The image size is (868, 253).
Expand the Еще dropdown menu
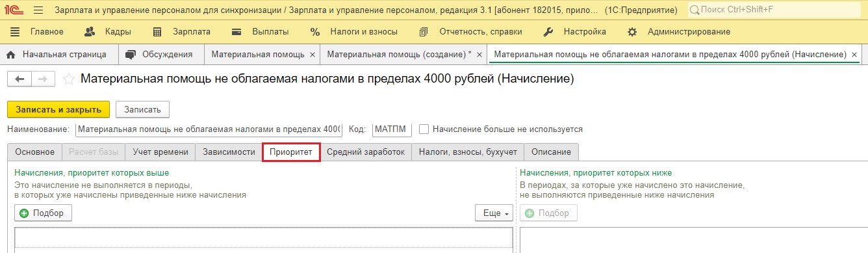click(x=494, y=213)
